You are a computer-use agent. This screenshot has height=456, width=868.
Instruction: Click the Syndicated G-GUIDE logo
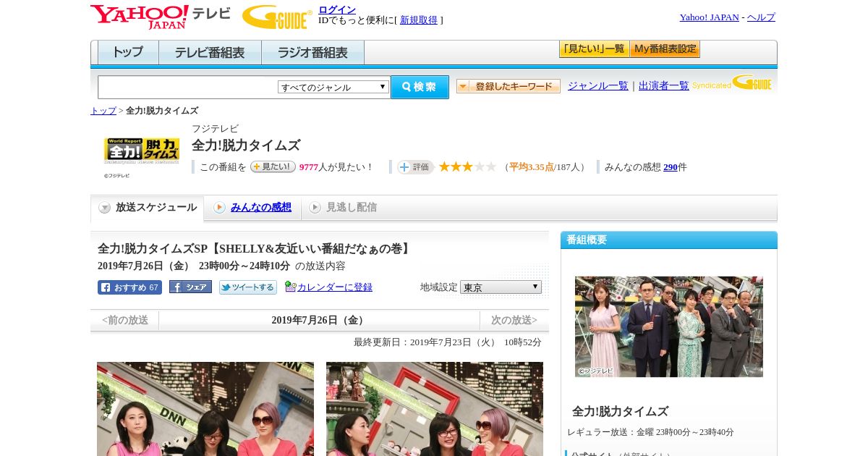pos(732,83)
